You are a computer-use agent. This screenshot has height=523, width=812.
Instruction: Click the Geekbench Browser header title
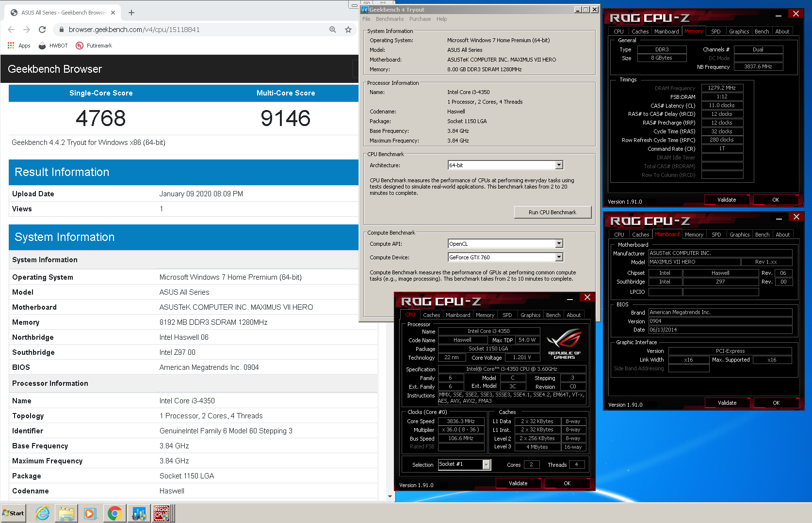point(55,69)
